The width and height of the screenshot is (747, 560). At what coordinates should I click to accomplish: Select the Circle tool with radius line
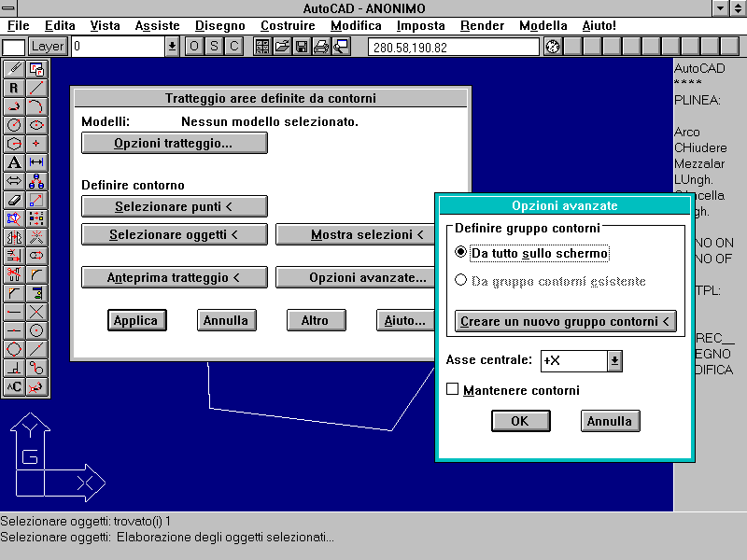coord(14,125)
